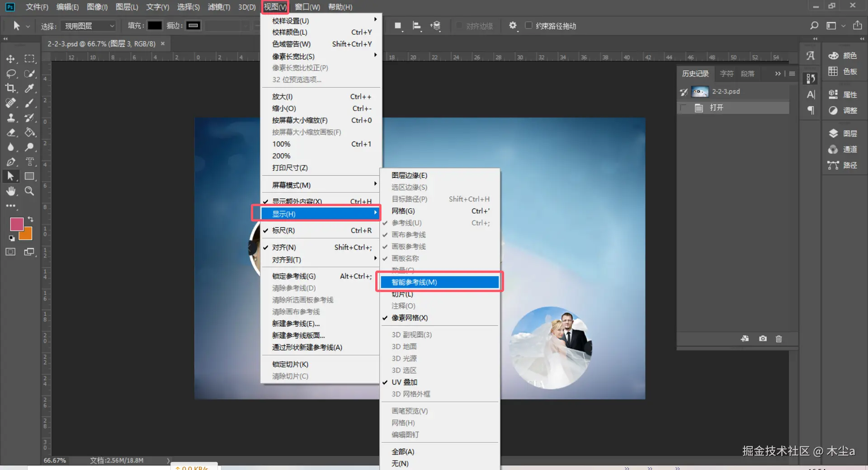The width and height of the screenshot is (868, 470).
Task: Open the 滤镜(T) menu
Action: [219, 7]
